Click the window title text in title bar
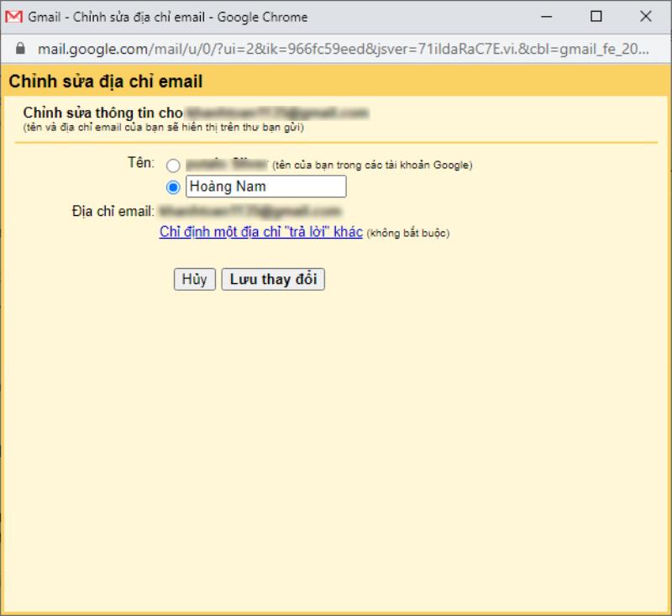This screenshot has width=672, height=616. tap(168, 17)
